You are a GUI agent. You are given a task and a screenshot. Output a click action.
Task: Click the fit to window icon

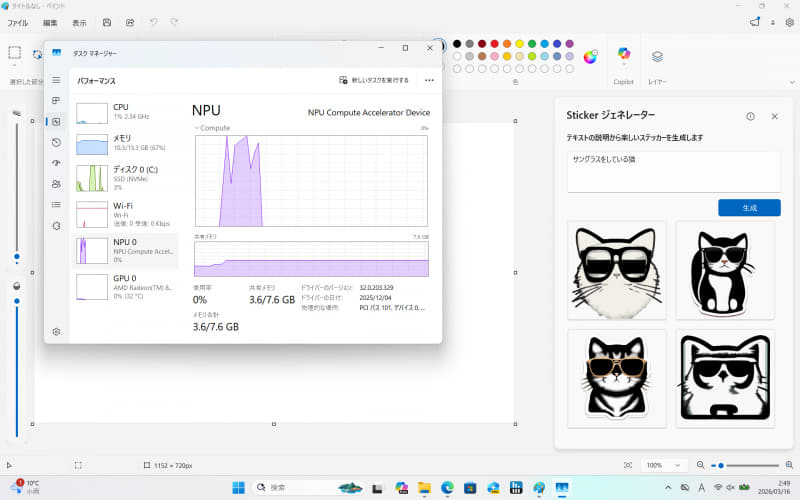click(x=628, y=465)
